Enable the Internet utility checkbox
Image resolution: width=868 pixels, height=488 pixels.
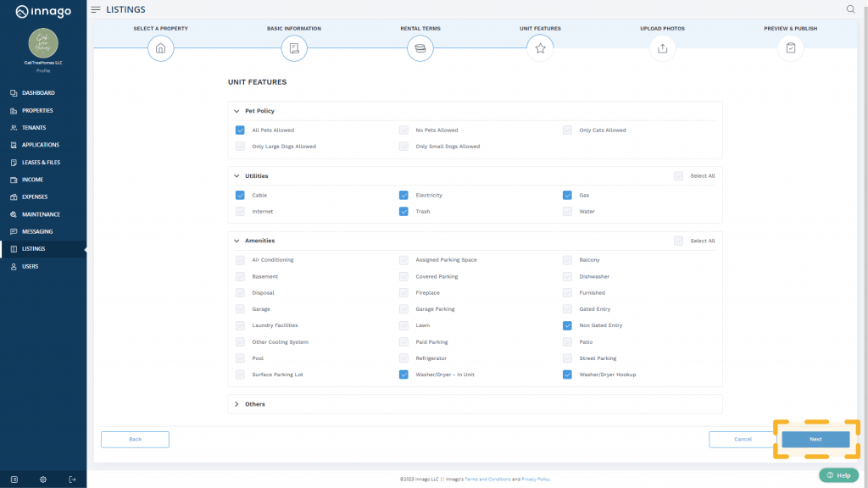point(241,212)
